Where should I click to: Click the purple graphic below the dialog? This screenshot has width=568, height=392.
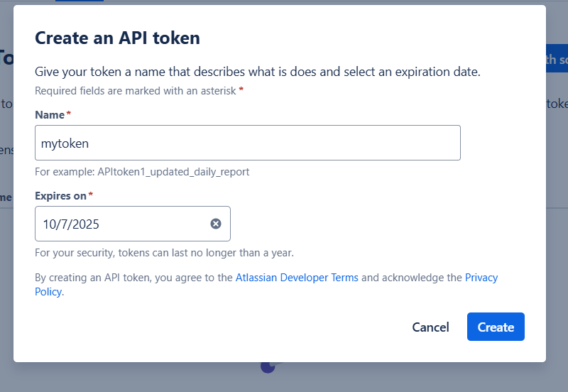tap(268, 366)
